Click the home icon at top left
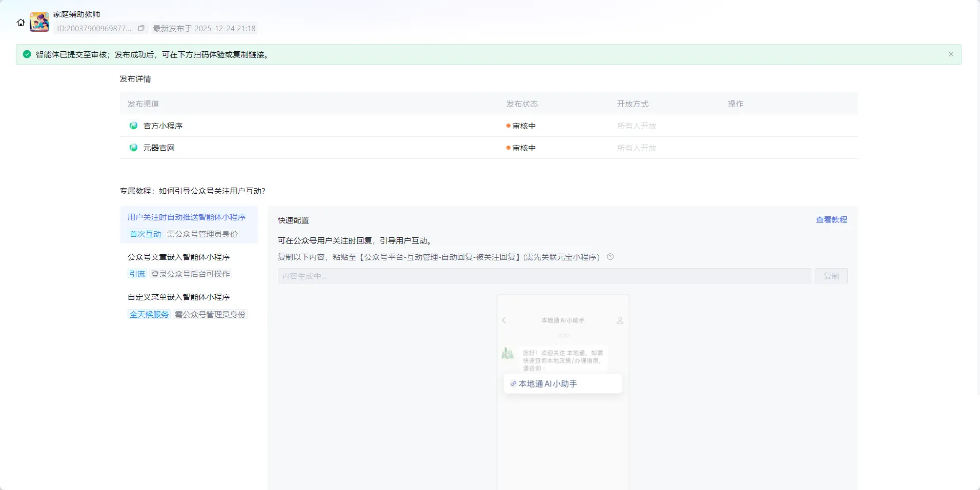This screenshot has width=980, height=490. 21,23
